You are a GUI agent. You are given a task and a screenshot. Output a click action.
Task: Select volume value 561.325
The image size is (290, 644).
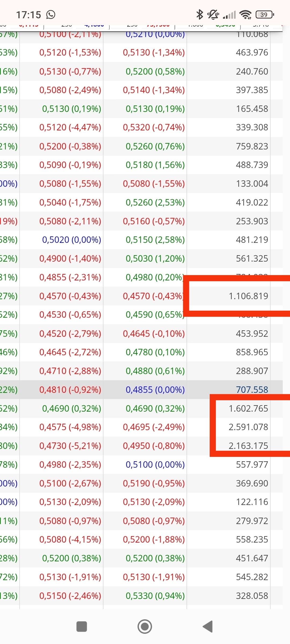(252, 258)
